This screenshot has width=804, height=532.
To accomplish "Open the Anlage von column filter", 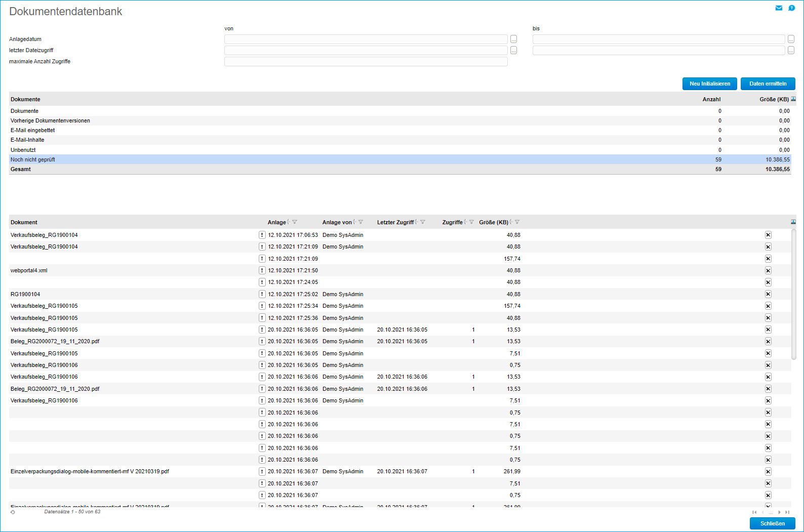I will tap(360, 222).
